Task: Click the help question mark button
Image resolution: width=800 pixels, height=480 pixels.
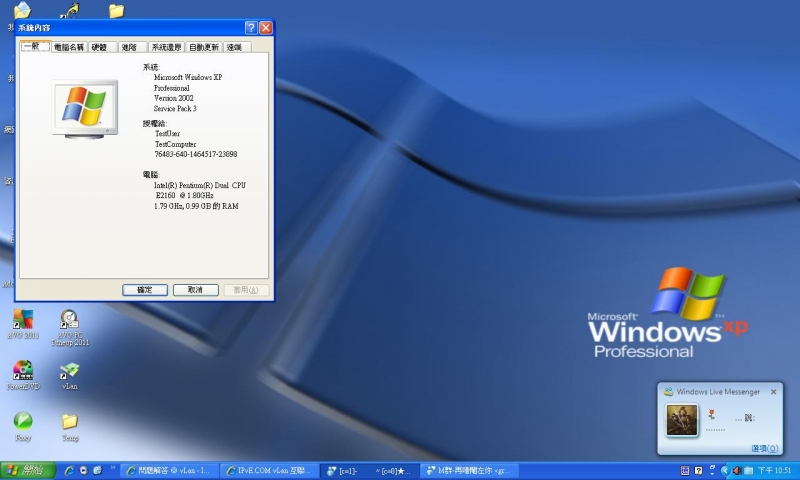Action: point(251,28)
